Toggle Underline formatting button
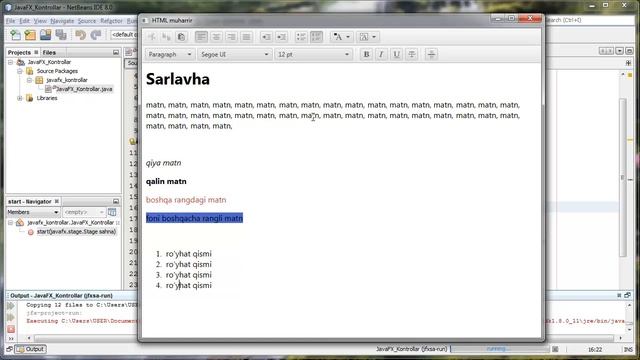This screenshot has width=640, height=360. point(396,54)
